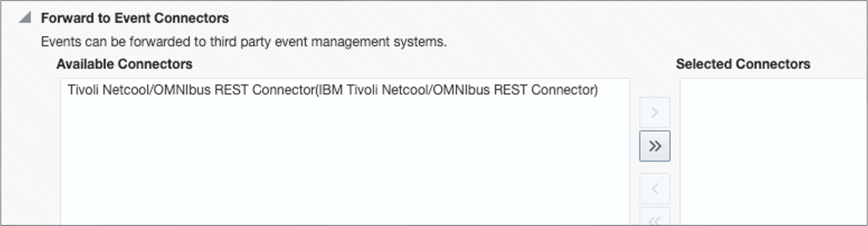The image size is (868, 226).
Task: Collapse the Forward to Event Connectors section
Action: [x=25, y=17]
